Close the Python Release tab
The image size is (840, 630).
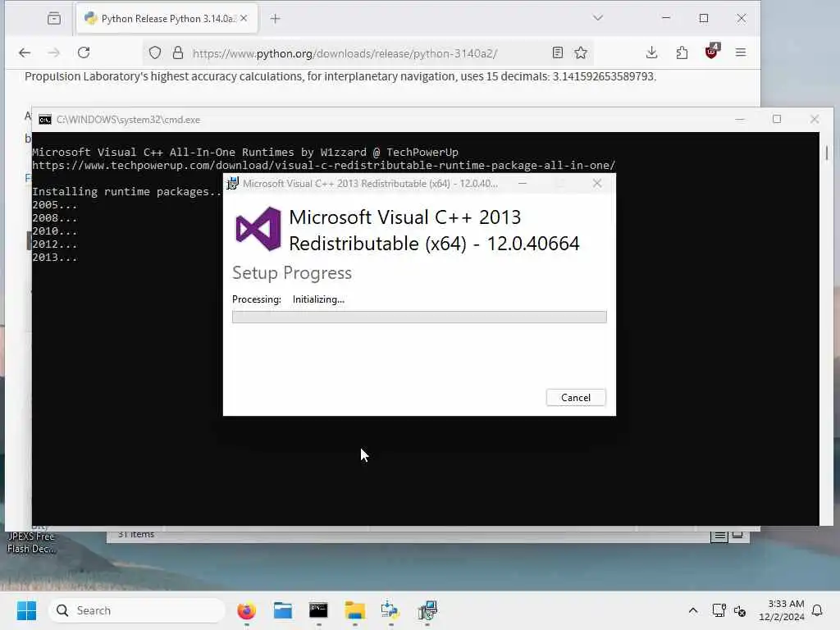click(244, 18)
